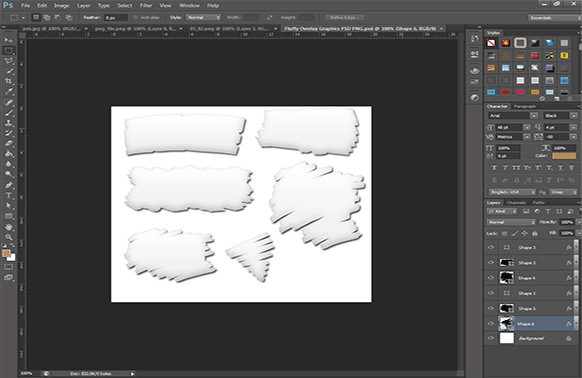This screenshot has height=378, width=582.
Task: Toggle the Anti-alias checkbox
Action: pyautogui.click(x=135, y=17)
